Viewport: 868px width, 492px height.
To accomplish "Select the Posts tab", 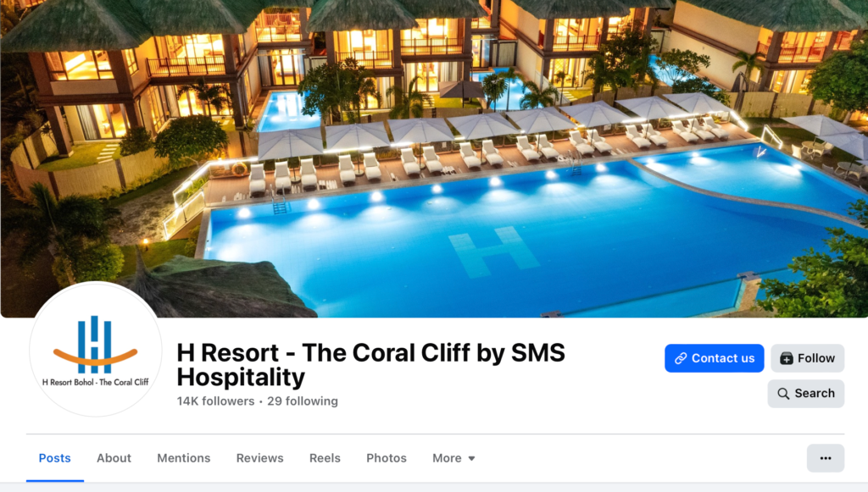I will [55, 458].
